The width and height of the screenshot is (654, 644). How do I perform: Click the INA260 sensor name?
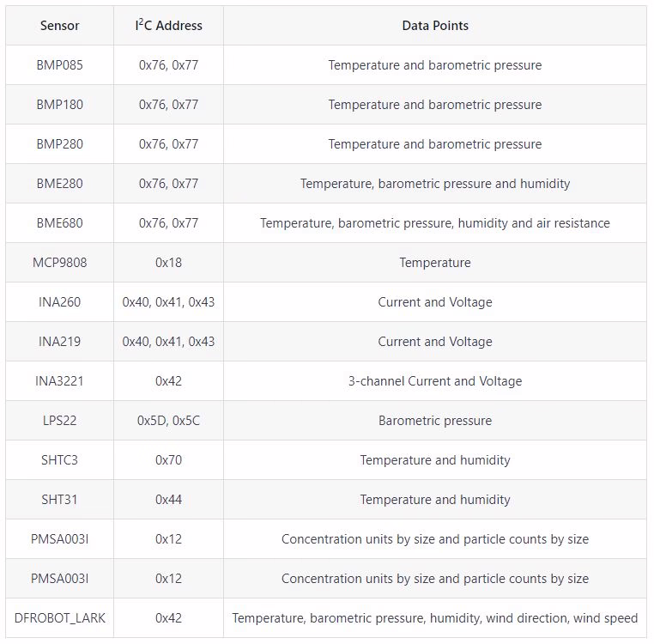59,302
